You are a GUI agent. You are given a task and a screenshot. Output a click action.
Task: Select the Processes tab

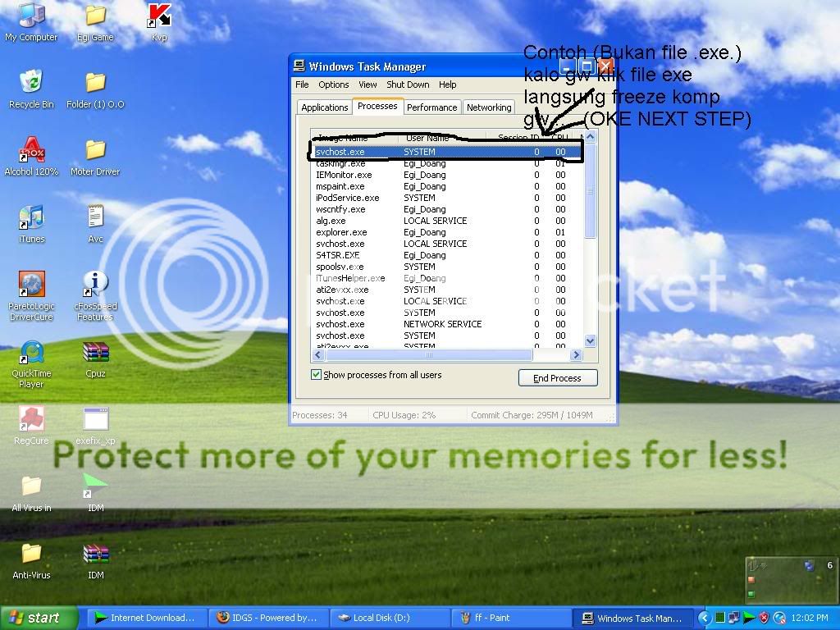(377, 106)
